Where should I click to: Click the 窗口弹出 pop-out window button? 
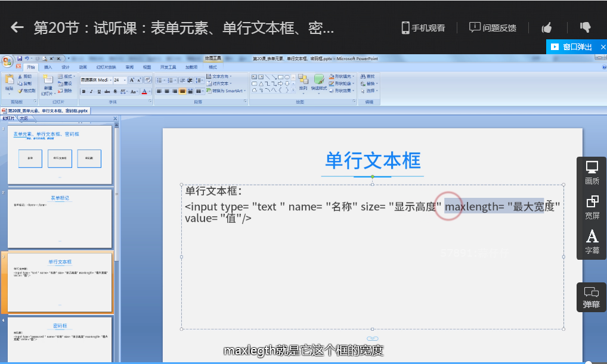point(571,46)
